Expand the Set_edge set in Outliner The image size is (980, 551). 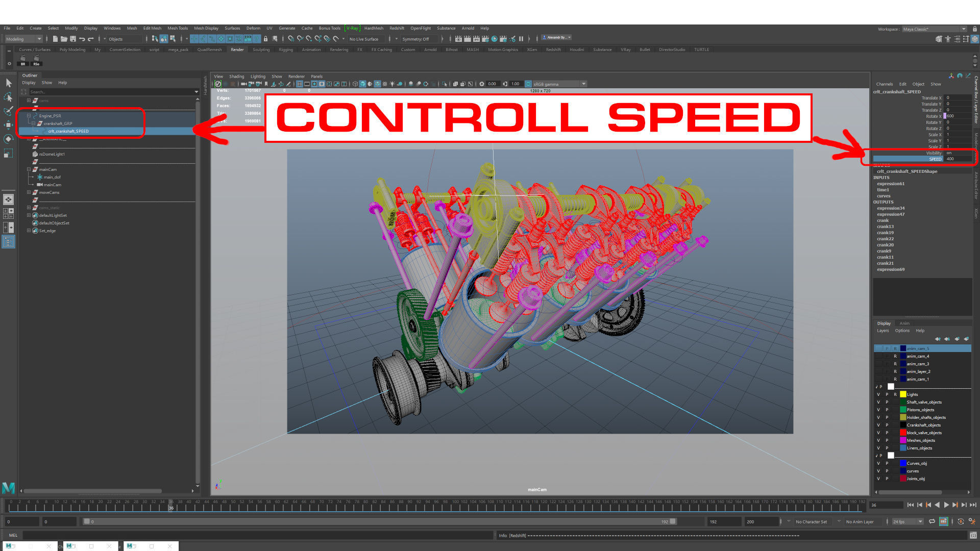pyautogui.click(x=29, y=231)
